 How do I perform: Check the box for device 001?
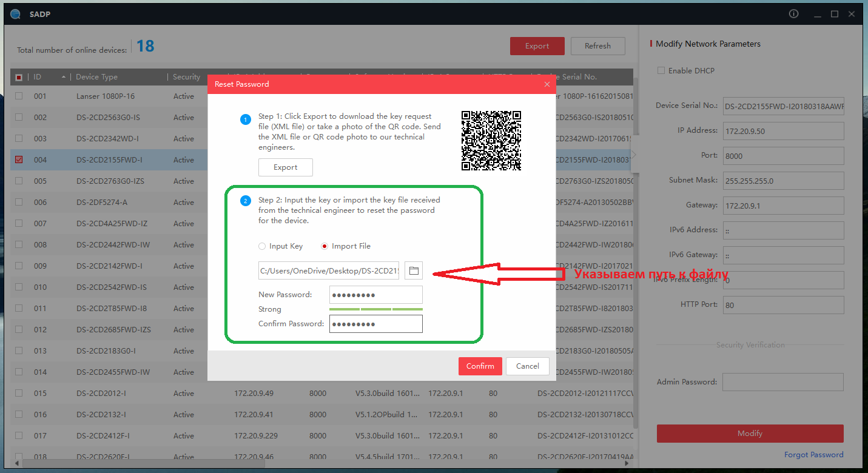pyautogui.click(x=19, y=96)
